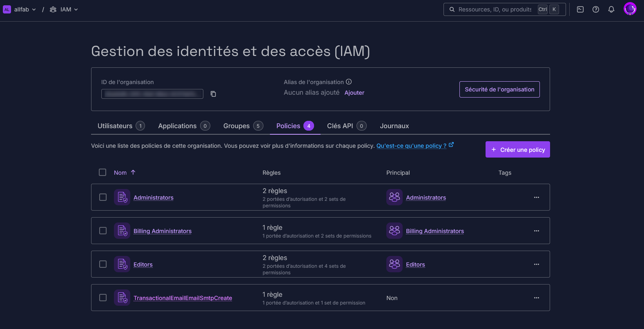Viewport: 644px width, 329px height.
Task: Click Ajouter to add an organisation alias
Action: point(354,93)
